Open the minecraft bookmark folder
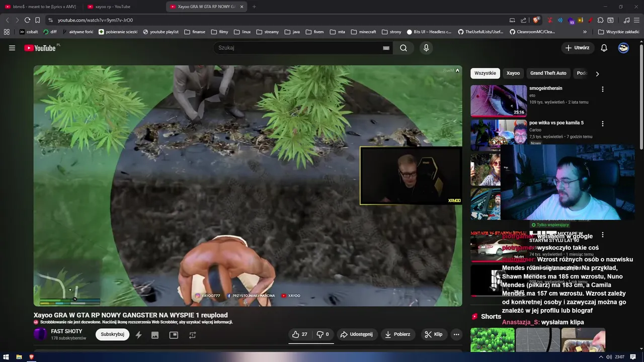This screenshot has height=362, width=644. point(363,32)
